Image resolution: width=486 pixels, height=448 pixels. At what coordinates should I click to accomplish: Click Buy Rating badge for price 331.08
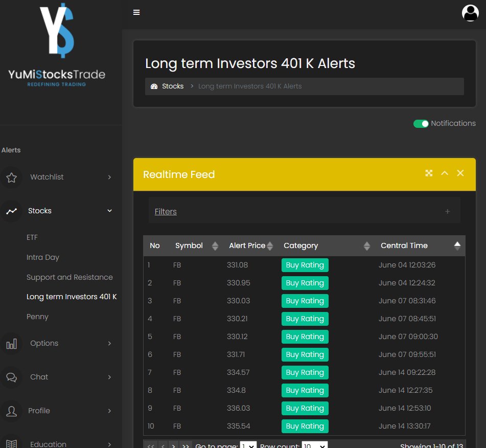coord(305,265)
